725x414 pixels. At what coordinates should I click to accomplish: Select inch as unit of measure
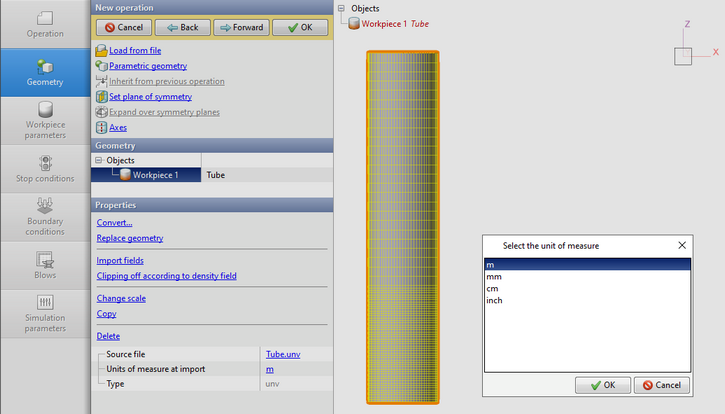[497, 300]
